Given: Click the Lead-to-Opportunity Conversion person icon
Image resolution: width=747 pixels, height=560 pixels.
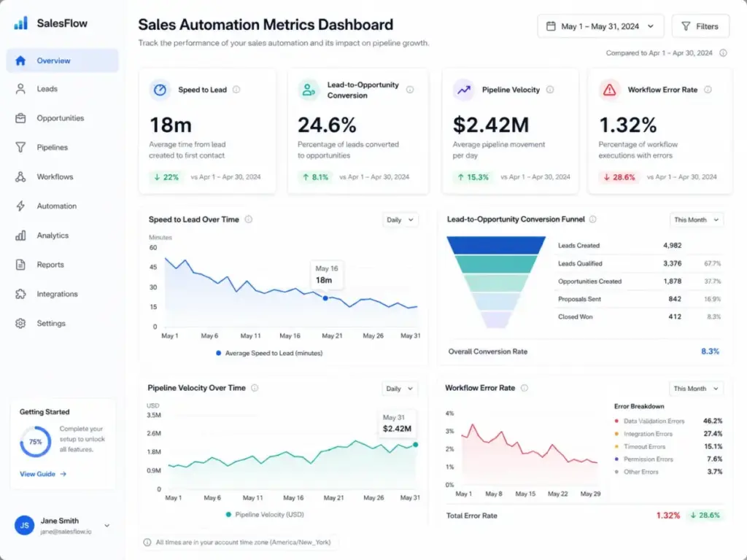Looking at the screenshot, I should pyautogui.click(x=309, y=90).
